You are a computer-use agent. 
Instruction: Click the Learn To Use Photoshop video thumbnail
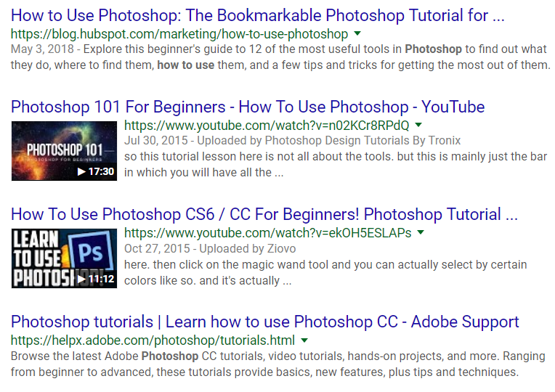(x=64, y=258)
